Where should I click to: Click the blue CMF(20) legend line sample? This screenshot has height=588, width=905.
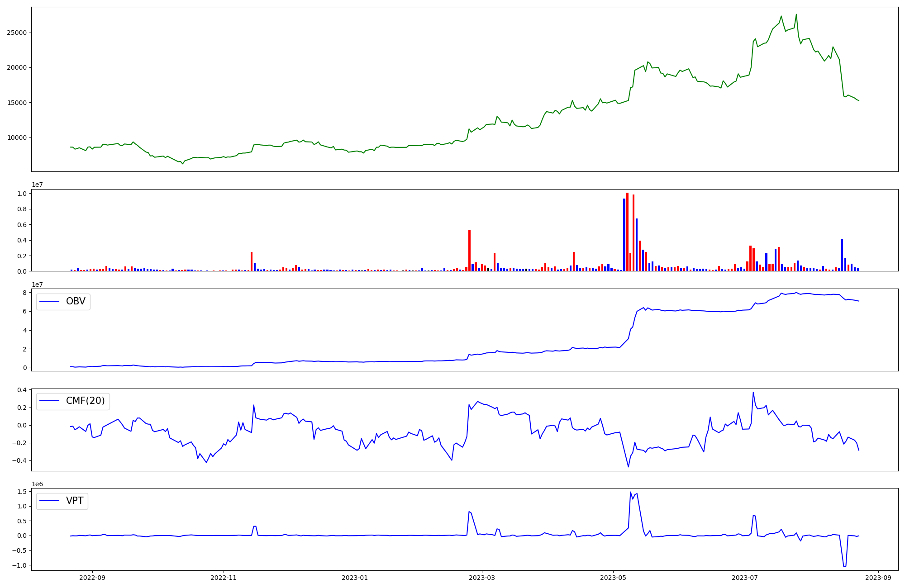tap(50, 401)
